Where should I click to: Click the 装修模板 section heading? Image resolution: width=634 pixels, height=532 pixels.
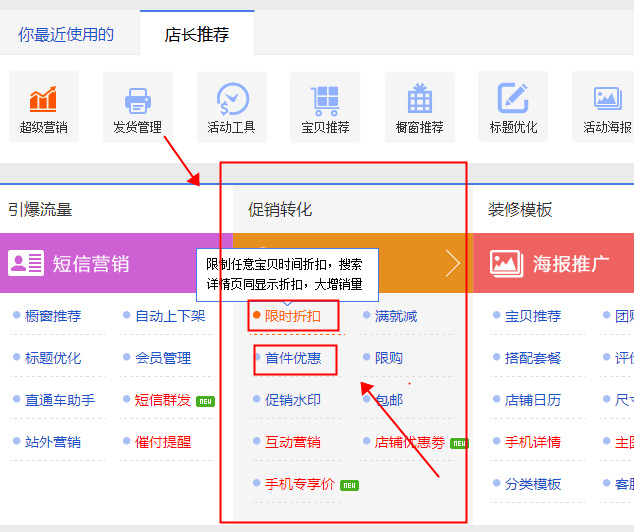point(520,209)
